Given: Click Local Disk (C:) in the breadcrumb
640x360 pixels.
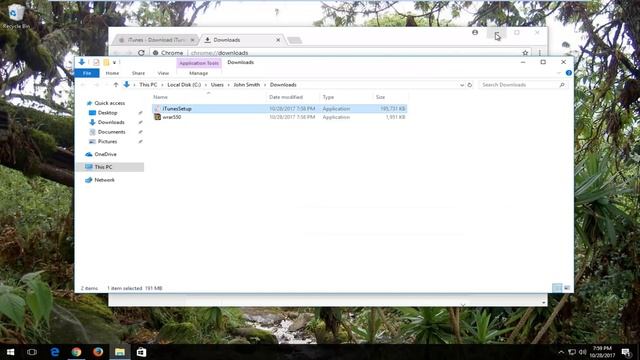Looking at the screenshot, I should click(184, 85).
